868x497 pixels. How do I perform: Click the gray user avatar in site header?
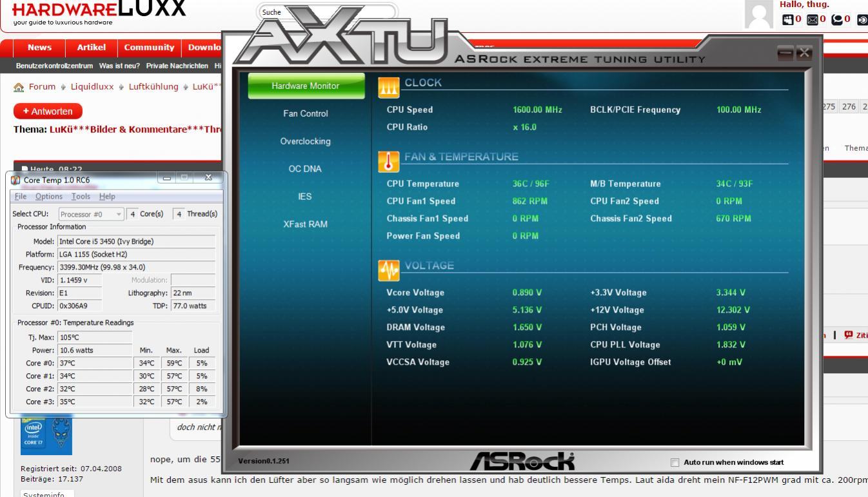758,14
